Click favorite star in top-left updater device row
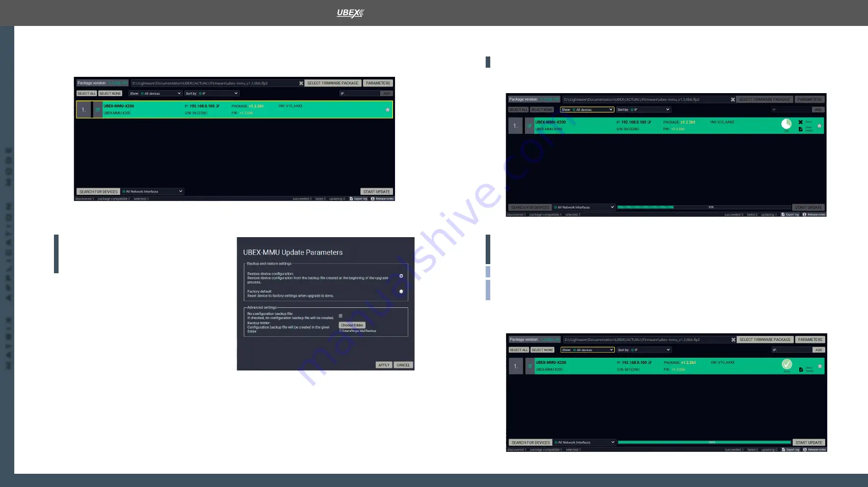The width and height of the screenshot is (868, 487). (x=387, y=109)
